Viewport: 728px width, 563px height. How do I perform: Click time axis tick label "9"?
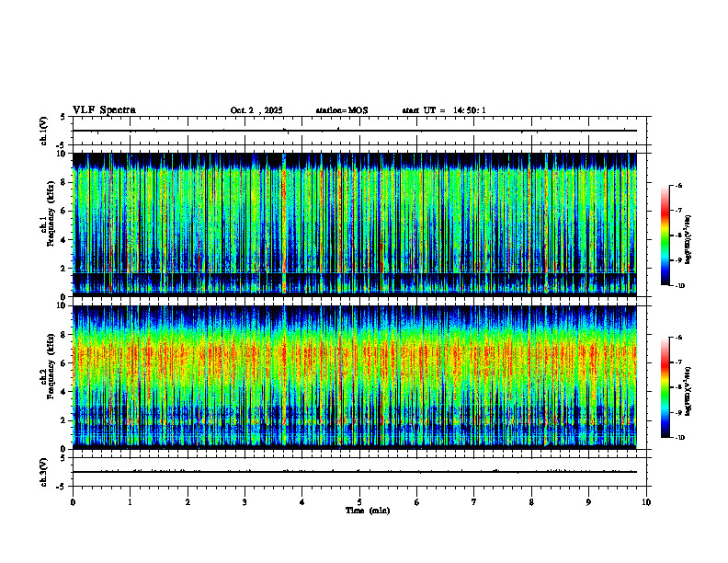click(x=588, y=502)
